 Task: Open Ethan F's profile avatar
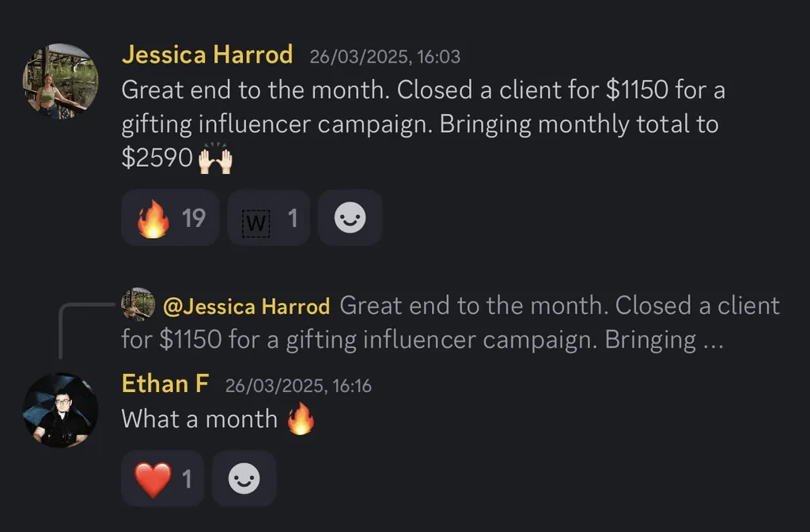60,410
